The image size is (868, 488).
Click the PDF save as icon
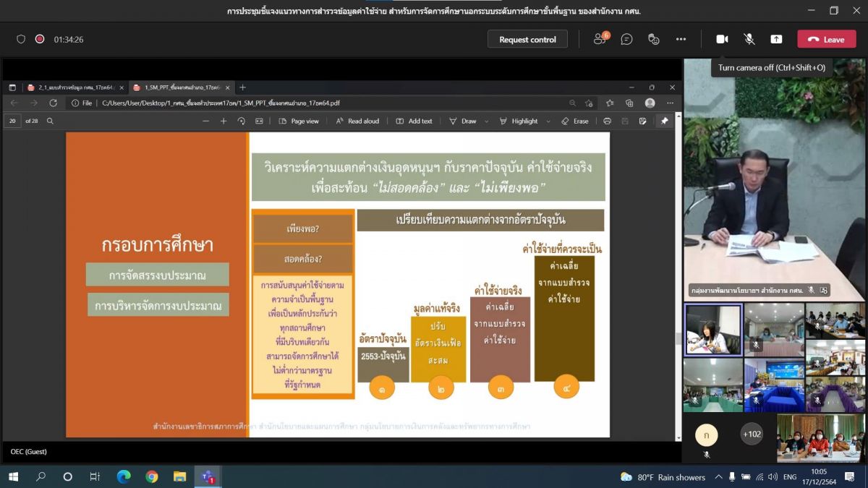[642, 121]
